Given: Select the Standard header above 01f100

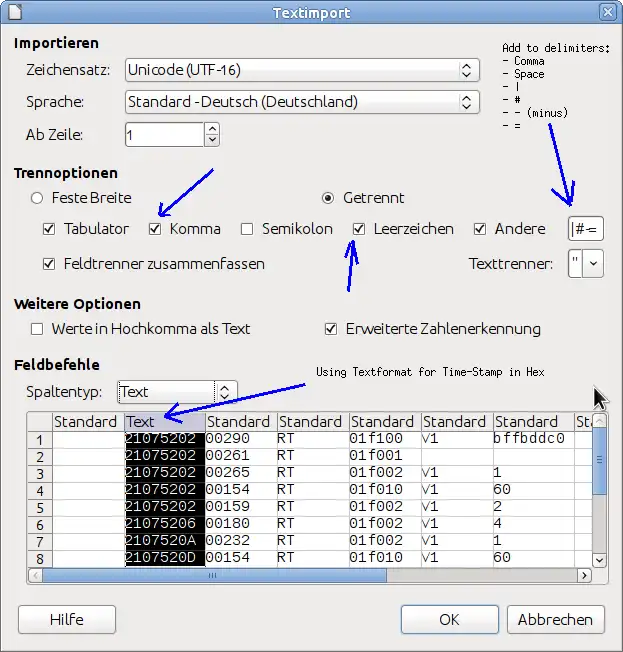Looking at the screenshot, I should tap(385, 422).
